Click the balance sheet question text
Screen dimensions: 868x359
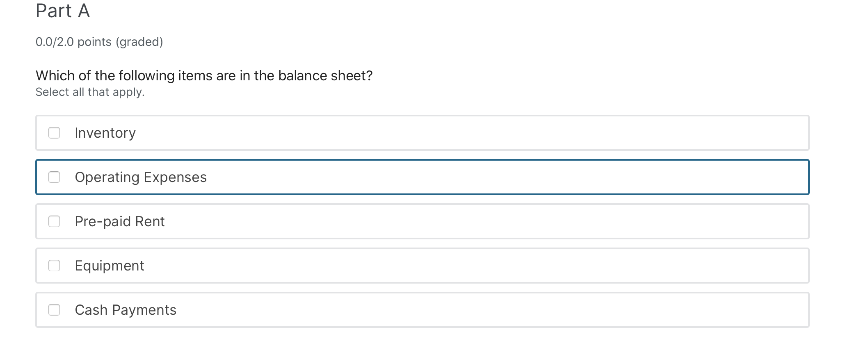coord(204,75)
